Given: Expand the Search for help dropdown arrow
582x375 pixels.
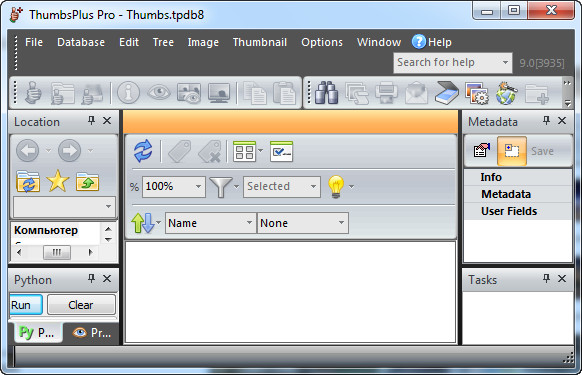Looking at the screenshot, I should click(x=505, y=62).
